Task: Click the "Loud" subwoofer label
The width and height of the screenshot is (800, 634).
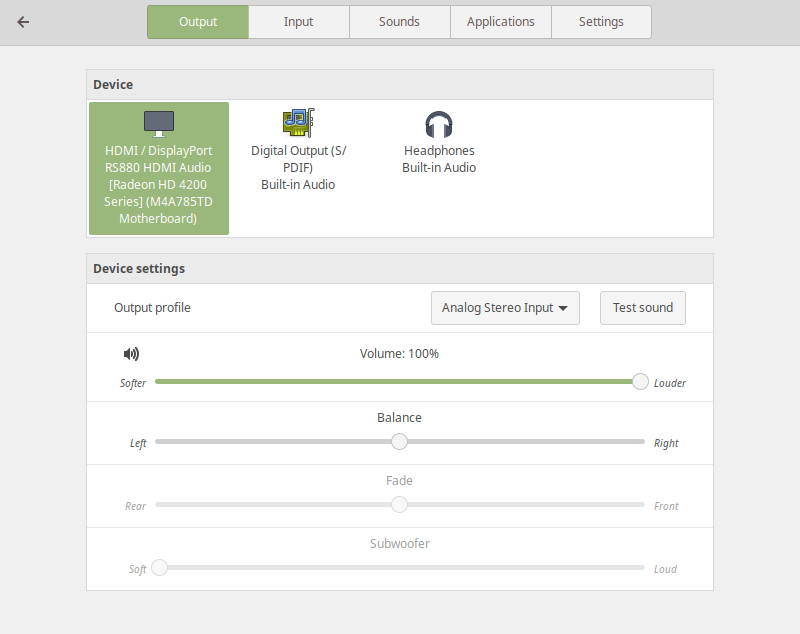Action: pos(665,569)
